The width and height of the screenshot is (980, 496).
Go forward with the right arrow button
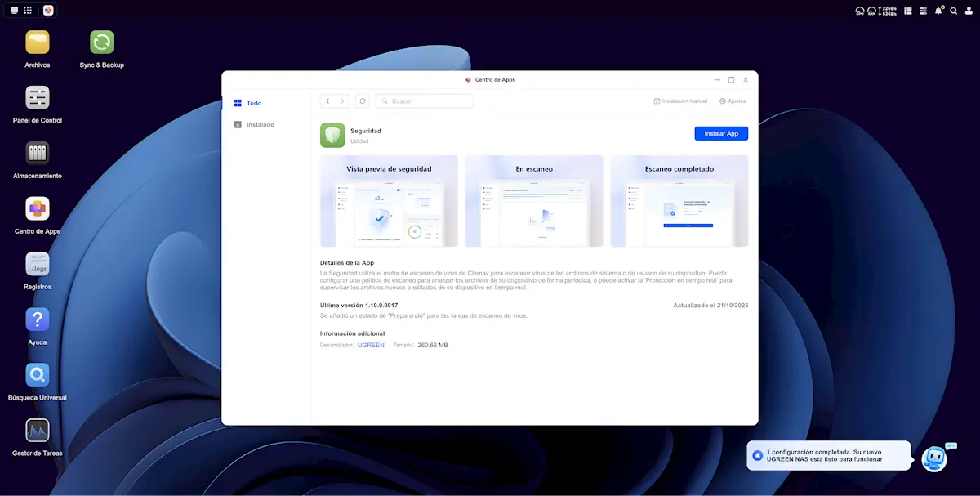[342, 101]
